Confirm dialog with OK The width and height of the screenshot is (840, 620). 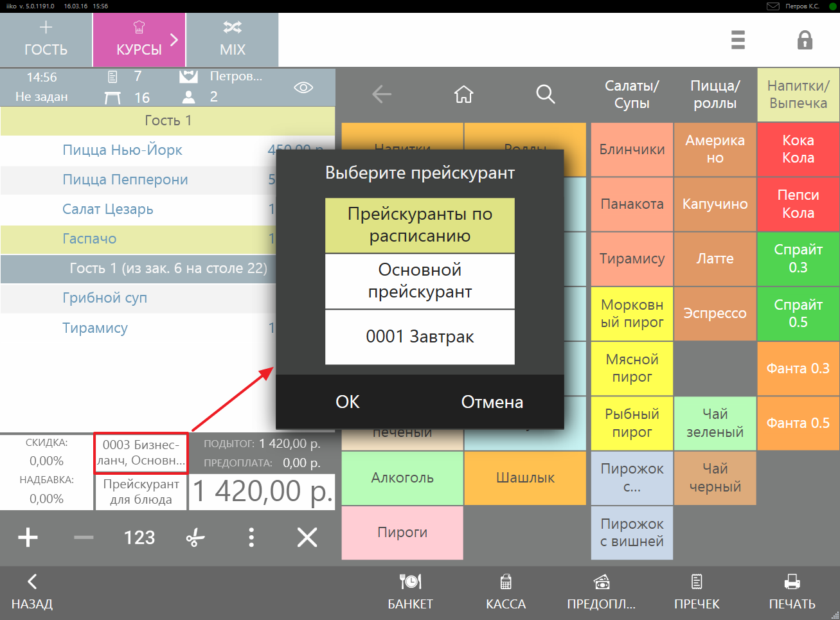[x=348, y=402]
